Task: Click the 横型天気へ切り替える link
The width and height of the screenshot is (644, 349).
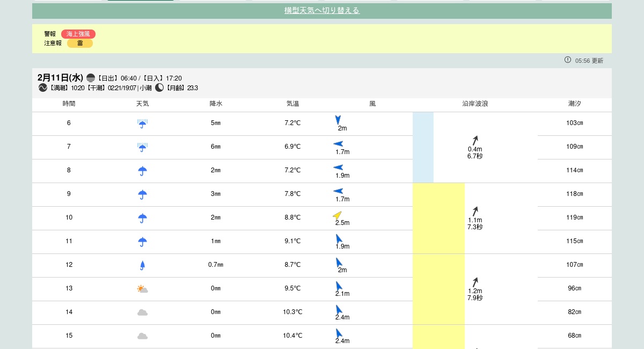Action: click(x=322, y=11)
